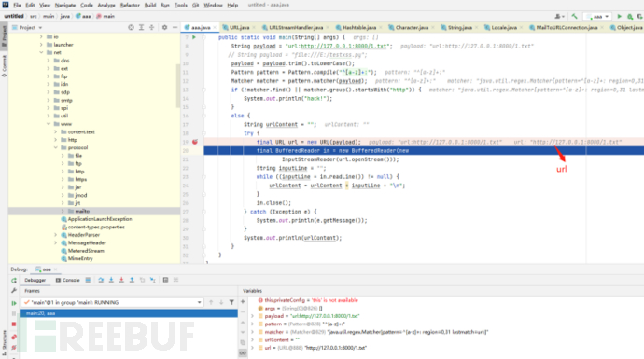
Task: Toggle breakpoint on line 19
Action: pyautogui.click(x=195, y=142)
